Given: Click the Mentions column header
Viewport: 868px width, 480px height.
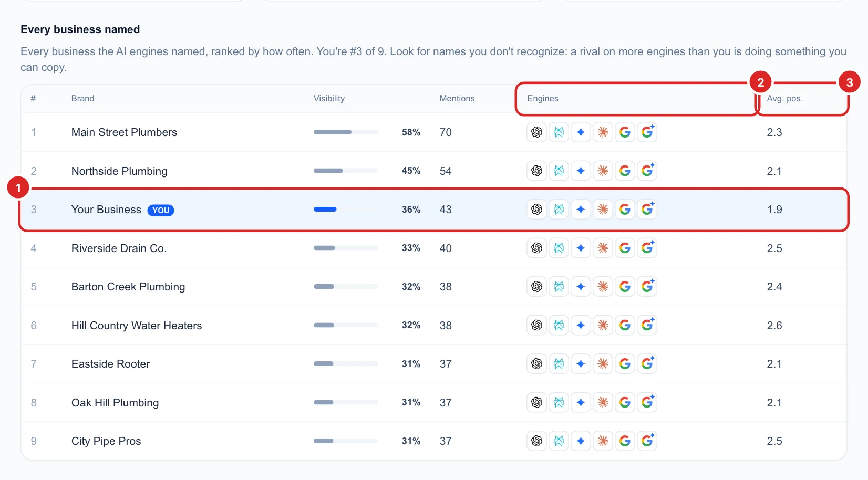Looking at the screenshot, I should coord(457,98).
